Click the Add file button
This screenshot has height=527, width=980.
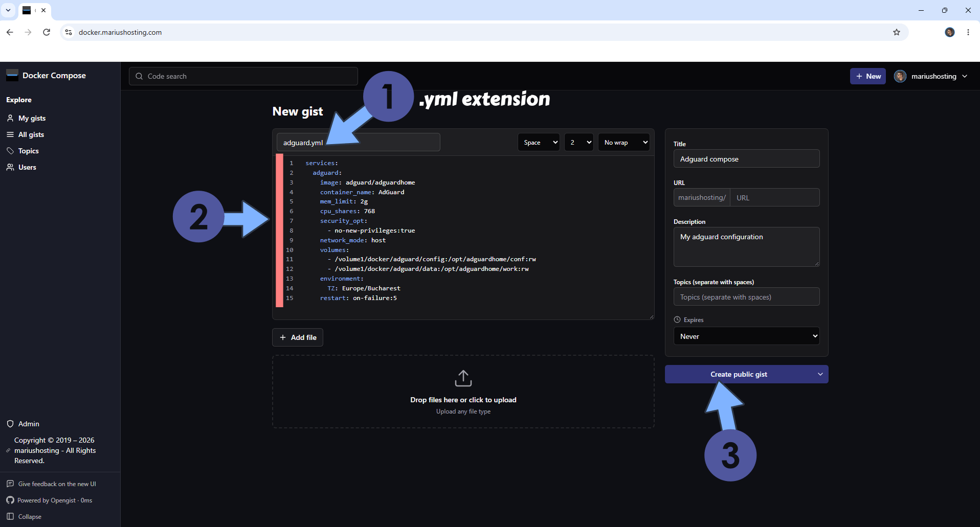[x=298, y=337]
